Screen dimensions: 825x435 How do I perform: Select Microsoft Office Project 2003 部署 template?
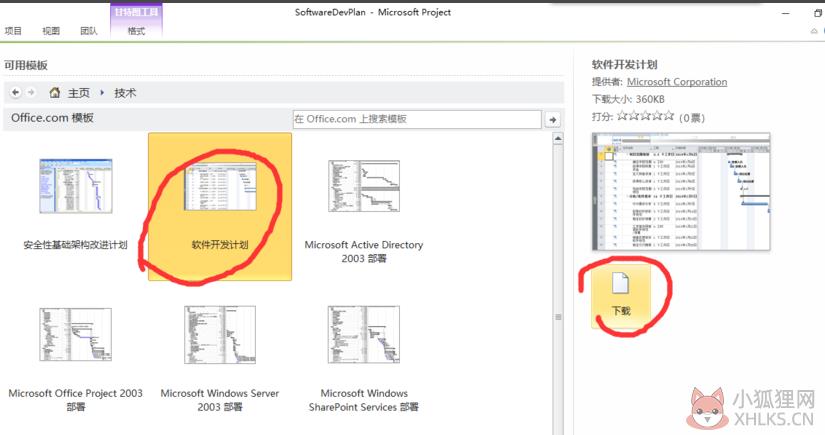[x=76, y=335]
